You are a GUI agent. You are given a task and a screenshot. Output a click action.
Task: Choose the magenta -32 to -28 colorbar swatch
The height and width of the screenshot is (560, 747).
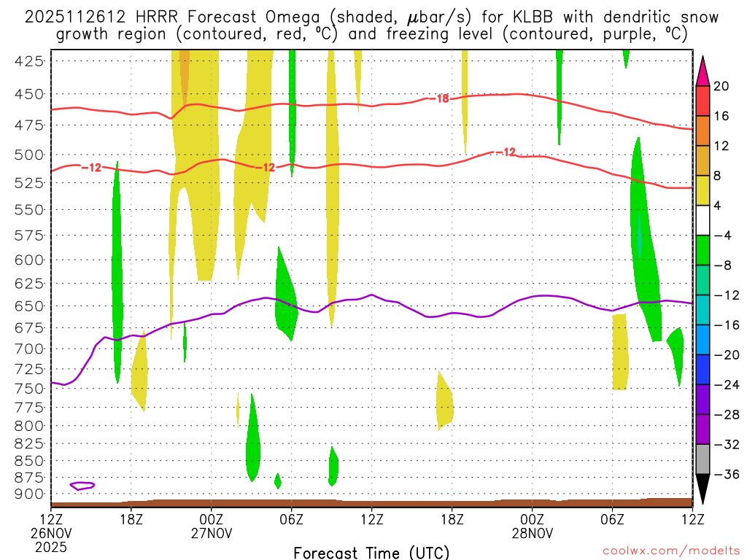click(703, 429)
